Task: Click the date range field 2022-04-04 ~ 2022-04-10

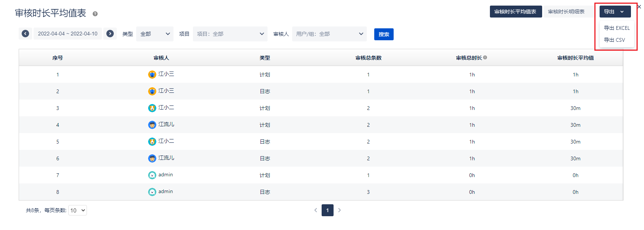Action: pyautogui.click(x=68, y=34)
